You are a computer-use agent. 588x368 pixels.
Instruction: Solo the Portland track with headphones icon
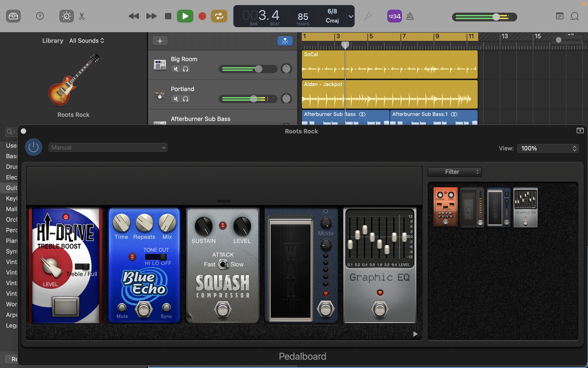pyautogui.click(x=186, y=99)
